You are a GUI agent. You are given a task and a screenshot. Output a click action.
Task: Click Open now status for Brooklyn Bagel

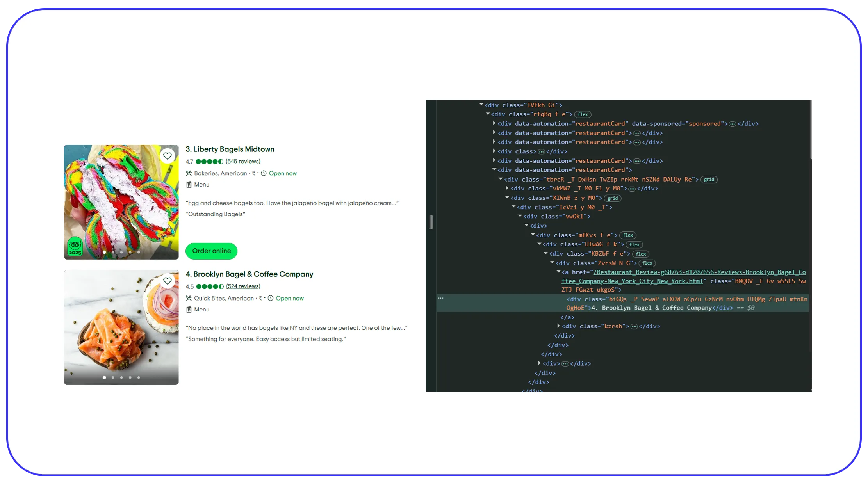pyautogui.click(x=290, y=298)
